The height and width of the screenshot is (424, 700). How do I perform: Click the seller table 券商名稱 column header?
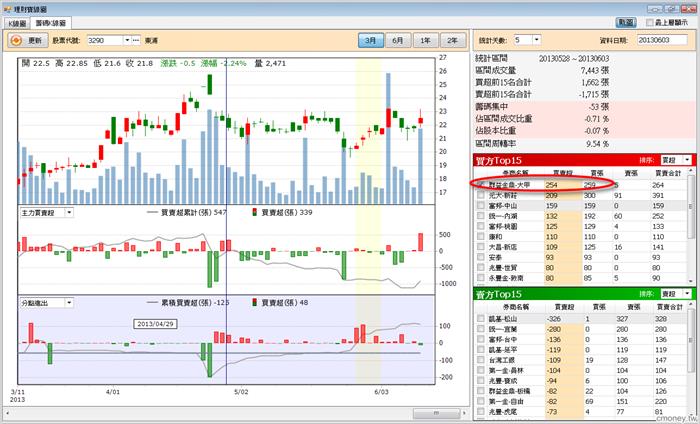516,307
